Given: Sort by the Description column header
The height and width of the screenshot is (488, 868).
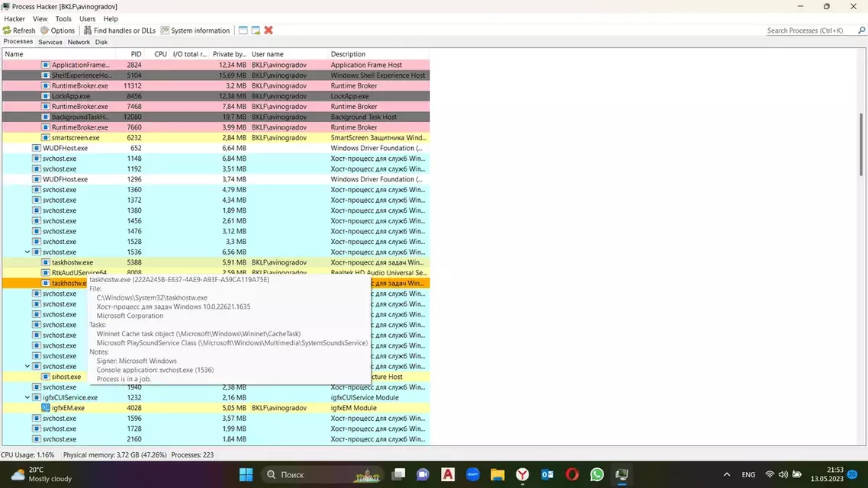Looking at the screenshot, I should 378,54.
